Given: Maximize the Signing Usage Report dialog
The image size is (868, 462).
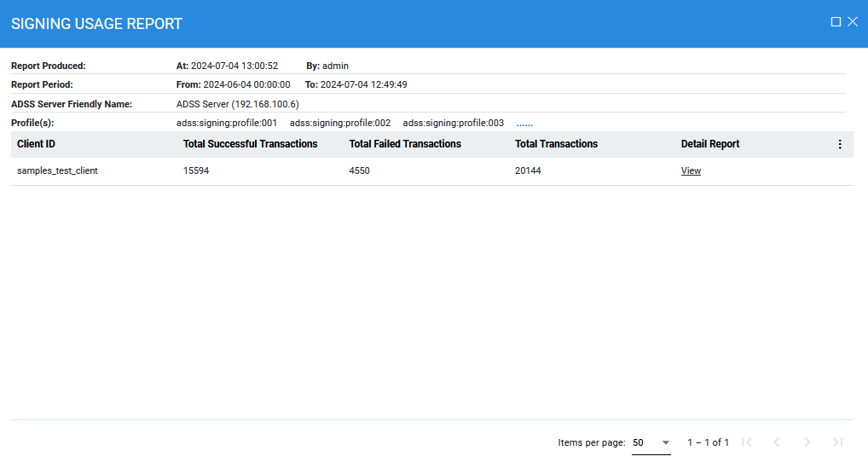Looking at the screenshot, I should (x=836, y=22).
